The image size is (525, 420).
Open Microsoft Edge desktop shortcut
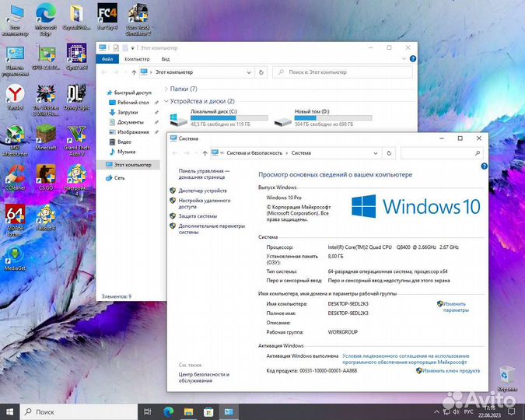tap(46, 19)
